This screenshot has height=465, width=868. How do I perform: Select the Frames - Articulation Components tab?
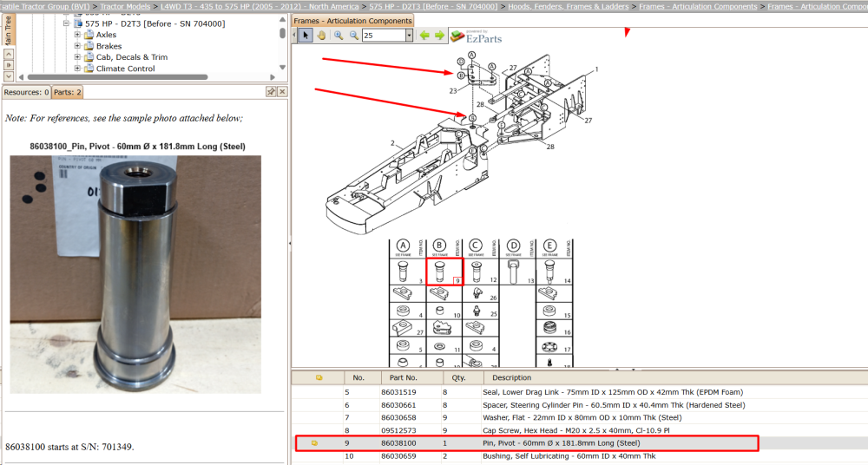[352, 21]
